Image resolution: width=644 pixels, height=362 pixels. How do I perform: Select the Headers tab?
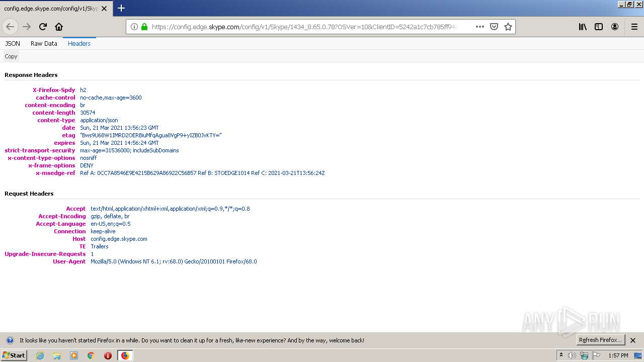coord(79,44)
